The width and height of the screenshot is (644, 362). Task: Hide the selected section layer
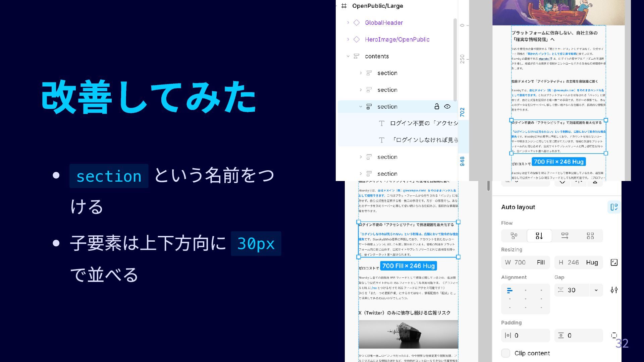447,107
